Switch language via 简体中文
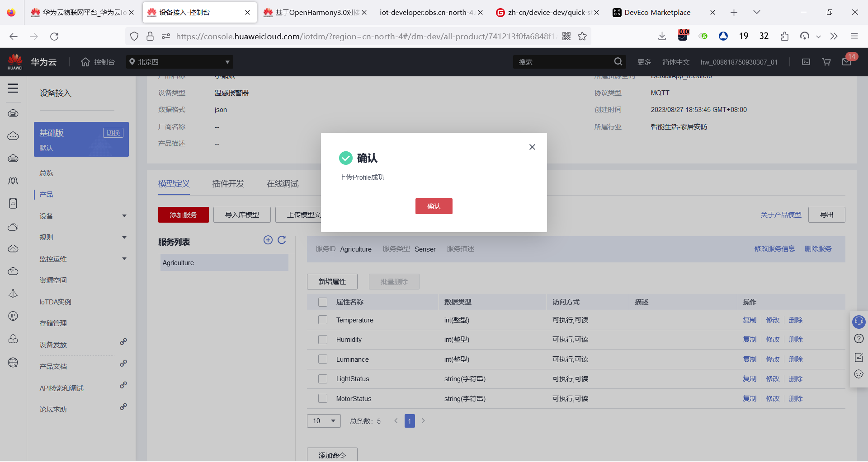Image resolution: width=868 pixels, height=462 pixels. (x=676, y=62)
